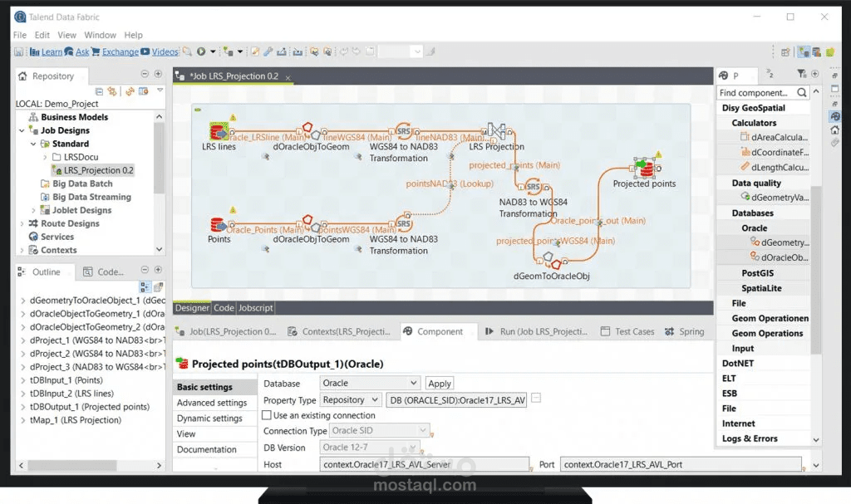Select the LRS Projection tMap component
This screenshot has height=504, width=851.
[x=496, y=130]
